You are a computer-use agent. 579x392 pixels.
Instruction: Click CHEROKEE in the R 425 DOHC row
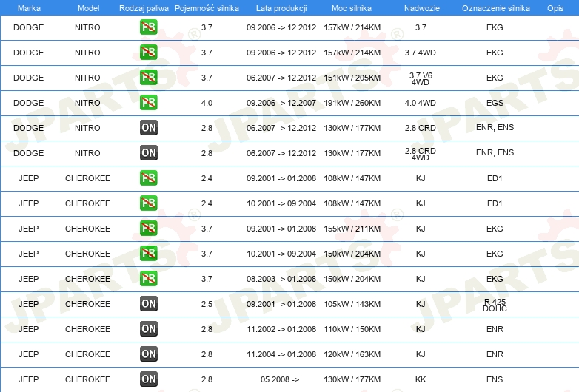[x=87, y=304]
